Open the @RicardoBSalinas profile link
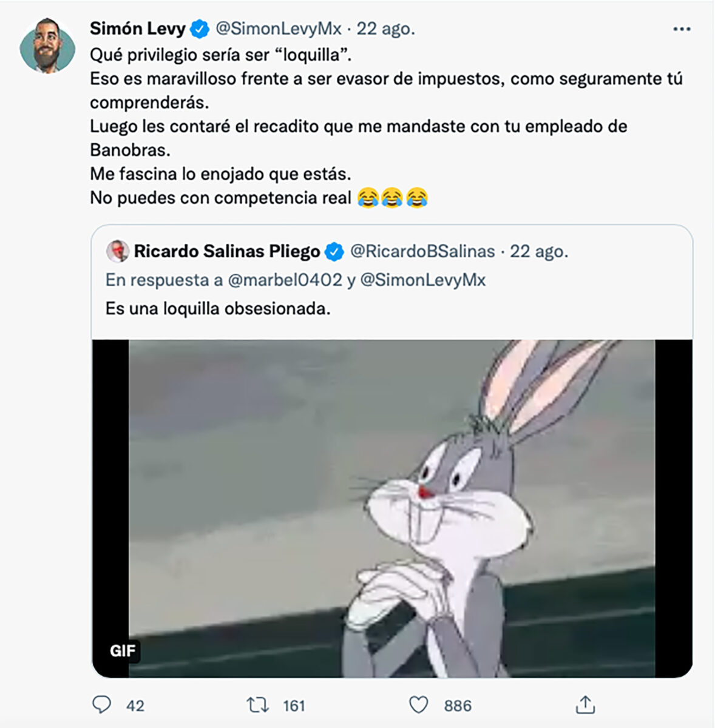 click(x=423, y=251)
